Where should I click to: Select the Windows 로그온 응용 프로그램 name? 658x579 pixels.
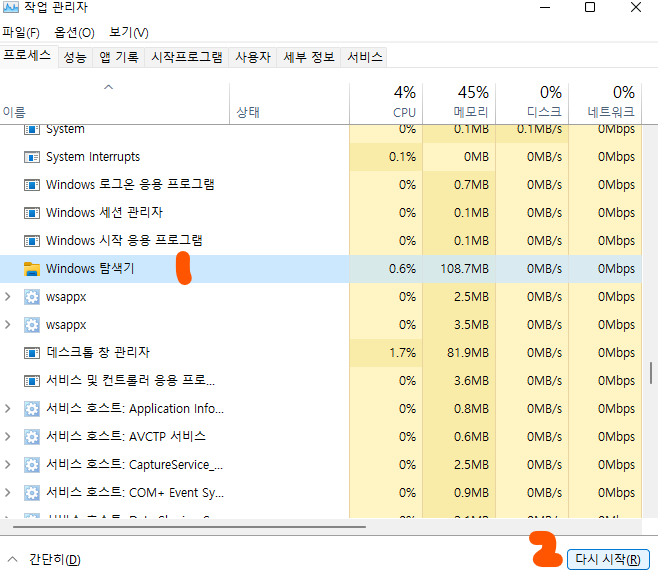pos(130,185)
